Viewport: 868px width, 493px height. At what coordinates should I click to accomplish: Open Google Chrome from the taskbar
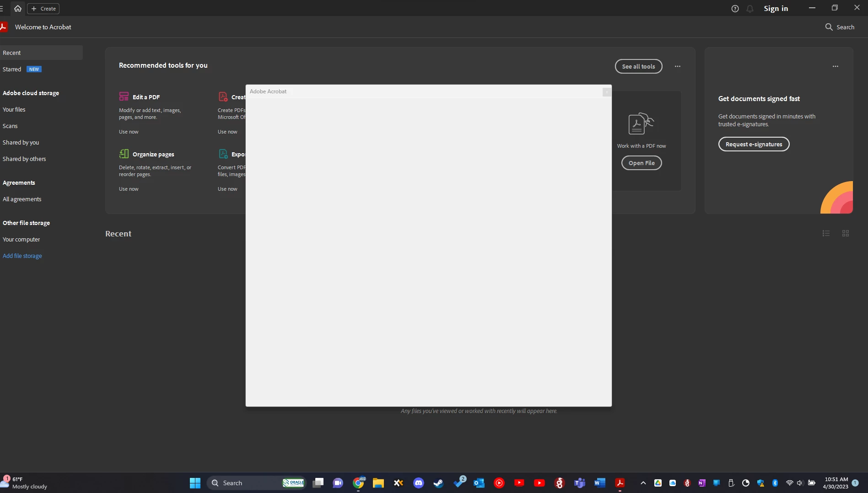coord(358,483)
